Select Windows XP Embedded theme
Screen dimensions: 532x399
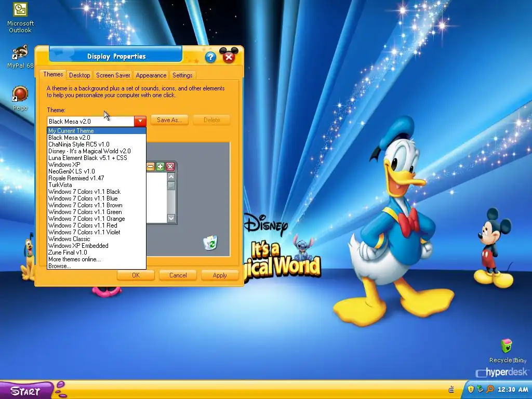[97, 246]
